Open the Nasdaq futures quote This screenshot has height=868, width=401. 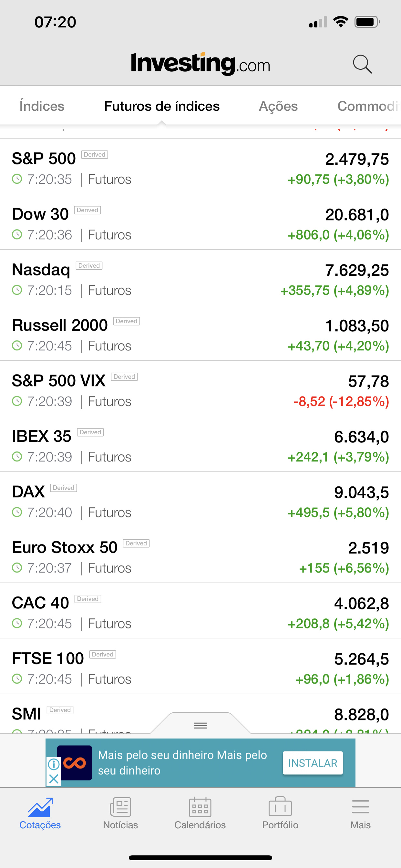[200, 278]
